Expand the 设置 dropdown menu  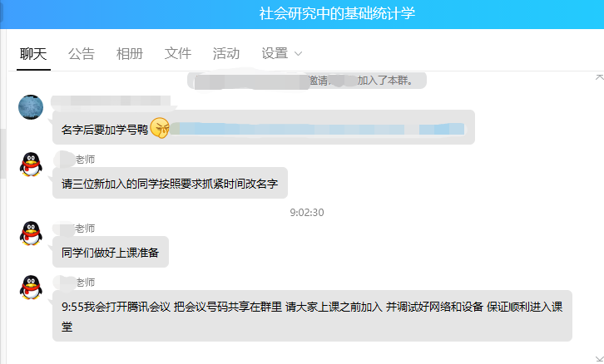(281, 53)
